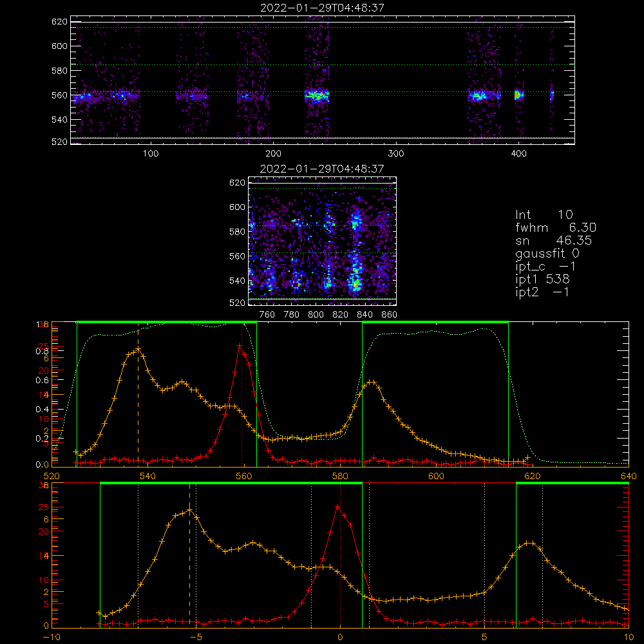Click x-axis label 760 of middle plot
The height and width of the screenshot is (644, 644).
tap(267, 315)
